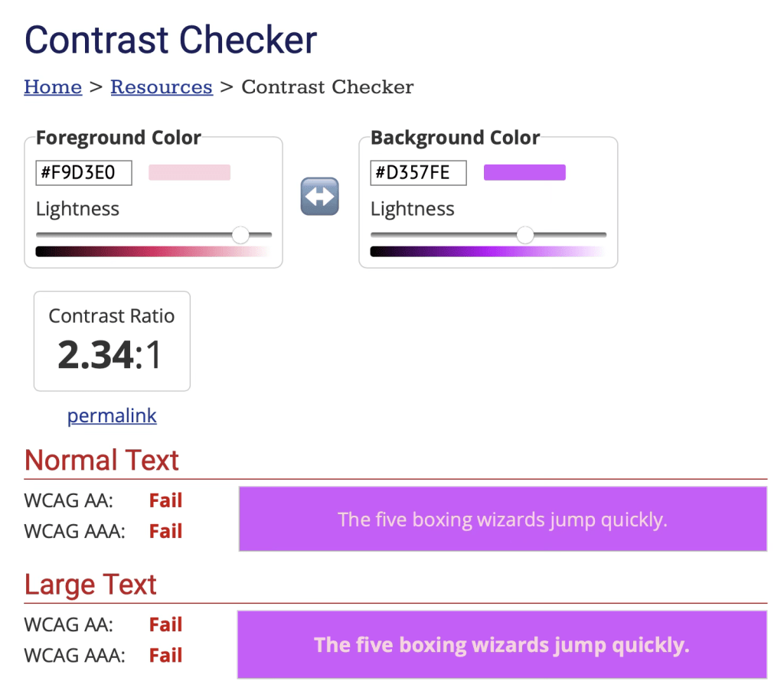Image resolution: width=784 pixels, height=694 pixels.
Task: Navigate to the Home breadcrumb link
Action: pyautogui.click(x=52, y=86)
